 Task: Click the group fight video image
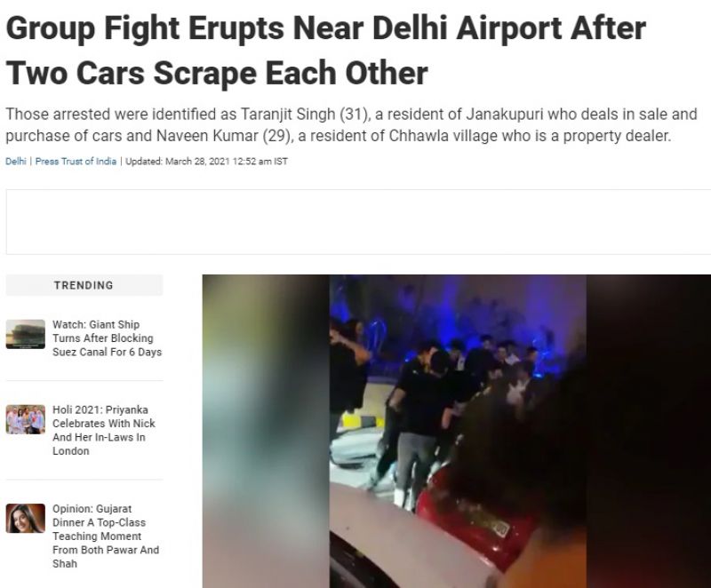pos(457,431)
